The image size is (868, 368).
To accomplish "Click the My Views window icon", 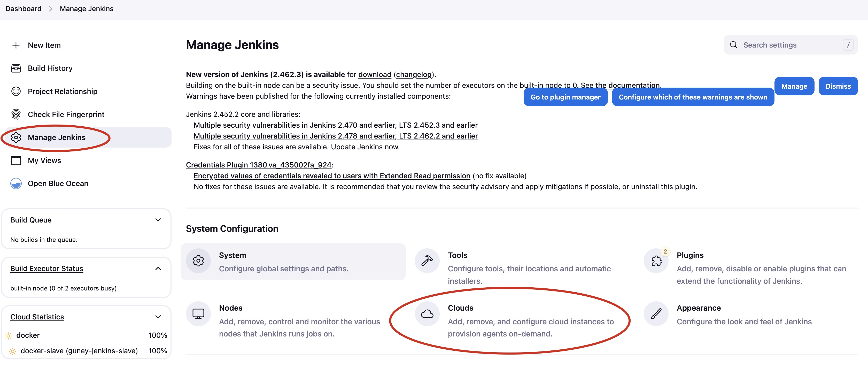I will (16, 160).
